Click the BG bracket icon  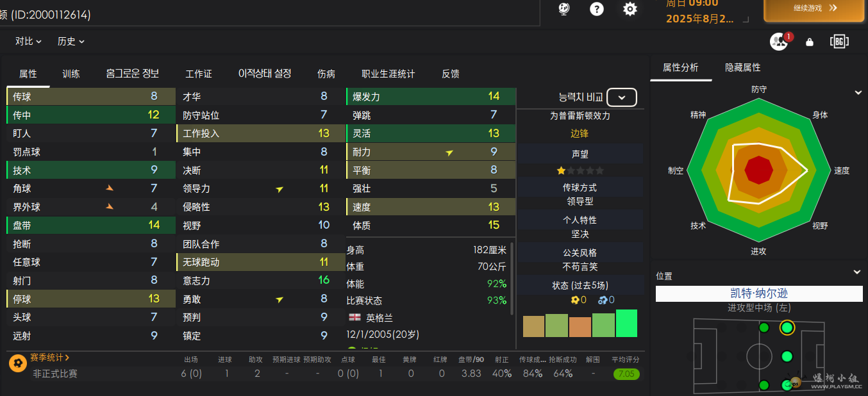(839, 42)
